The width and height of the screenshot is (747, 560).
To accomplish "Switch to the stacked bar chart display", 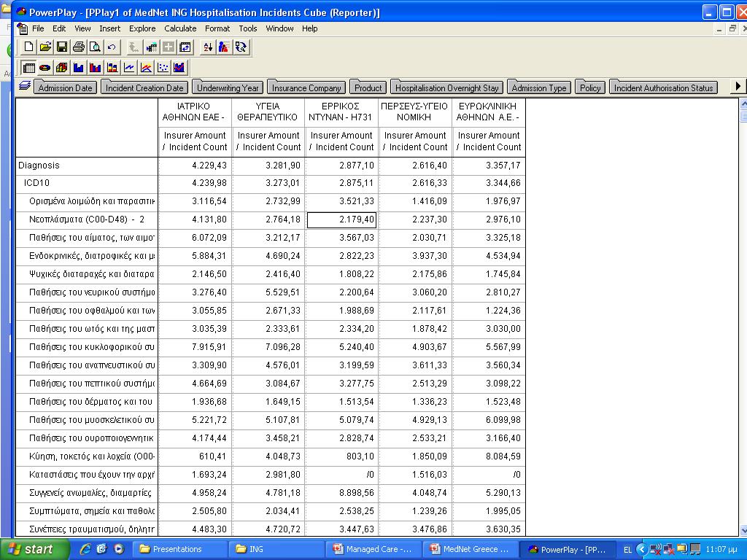I will [x=112, y=68].
